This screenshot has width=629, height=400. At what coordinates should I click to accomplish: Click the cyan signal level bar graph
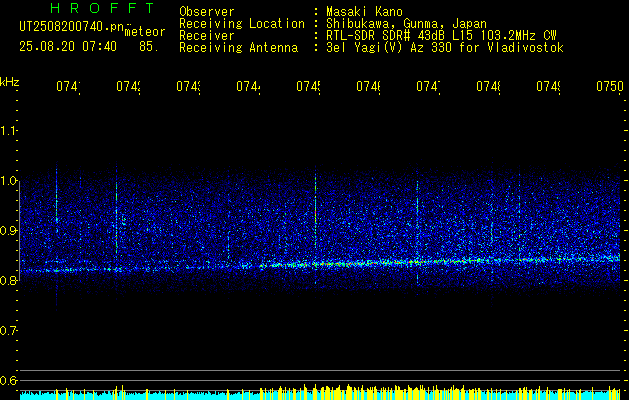pos(320,394)
